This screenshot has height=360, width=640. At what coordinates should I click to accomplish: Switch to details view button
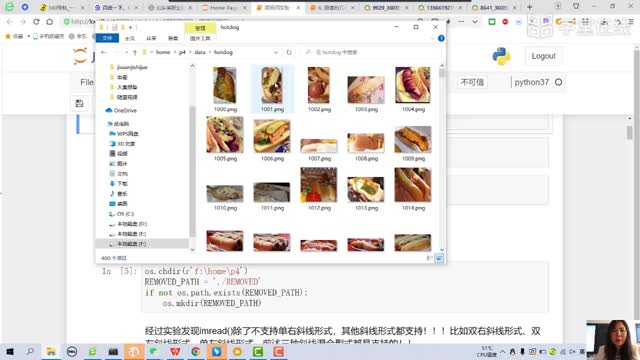[x=430, y=258]
